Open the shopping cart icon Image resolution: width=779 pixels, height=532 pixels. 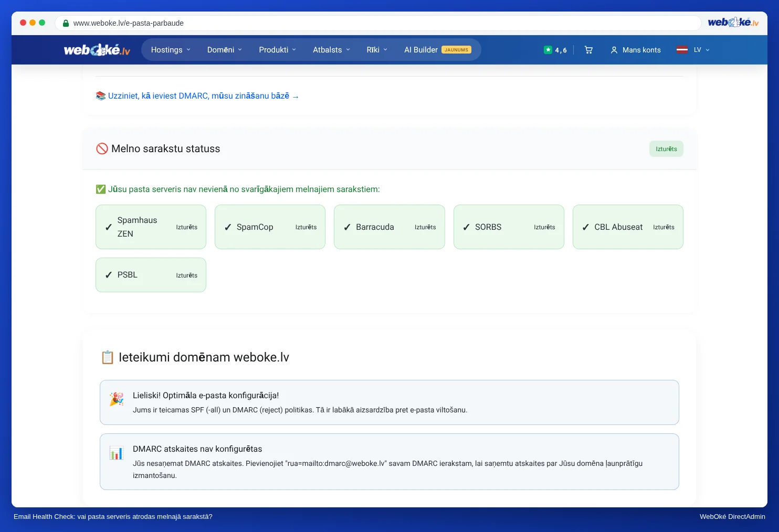click(x=588, y=50)
